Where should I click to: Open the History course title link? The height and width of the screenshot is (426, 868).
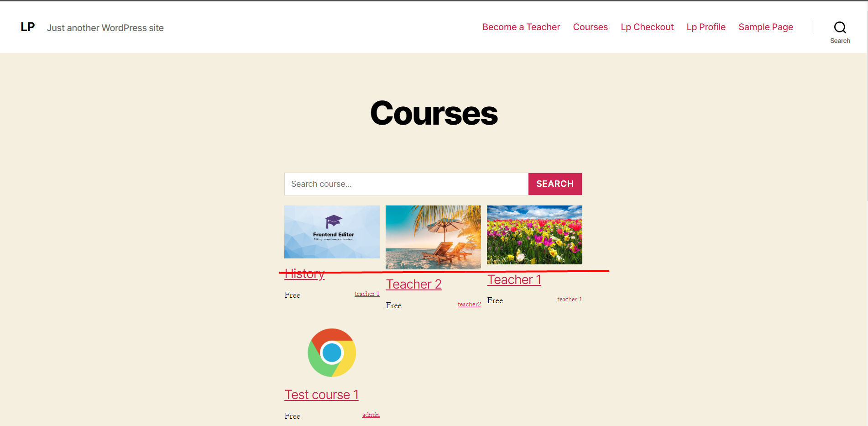point(304,274)
